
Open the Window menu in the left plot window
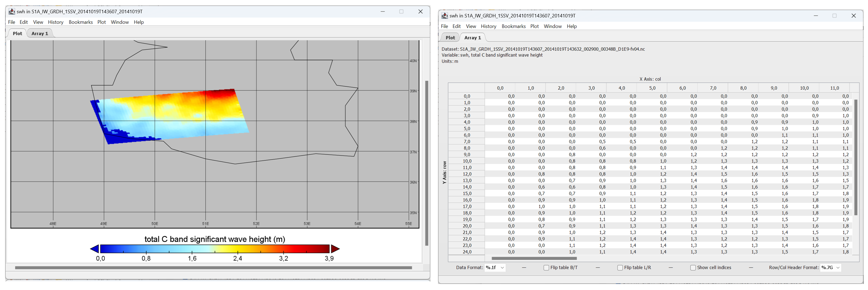tap(120, 22)
